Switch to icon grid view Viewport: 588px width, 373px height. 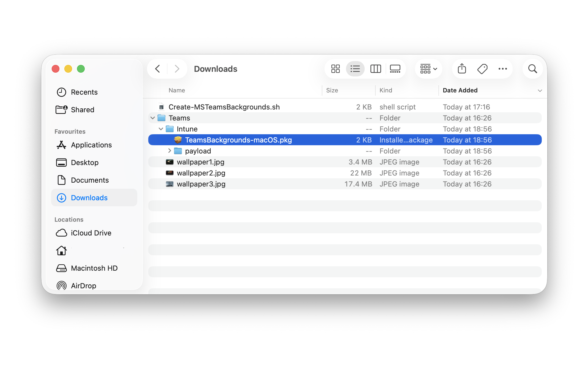click(x=335, y=69)
